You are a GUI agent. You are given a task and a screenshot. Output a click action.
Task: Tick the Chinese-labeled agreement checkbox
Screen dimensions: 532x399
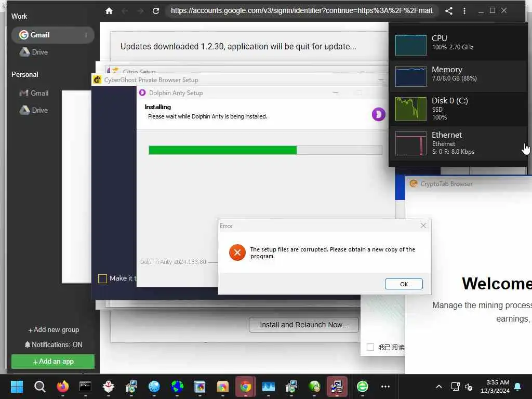click(370, 347)
